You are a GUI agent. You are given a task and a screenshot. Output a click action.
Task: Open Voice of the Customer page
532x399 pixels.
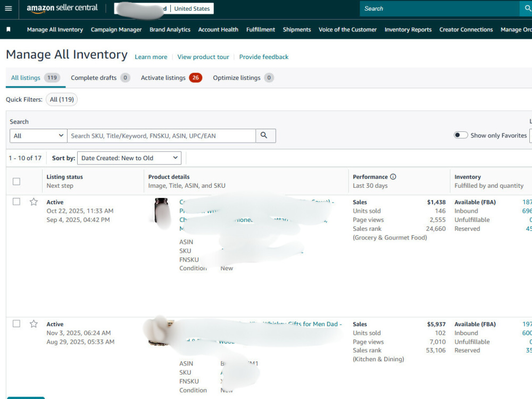pyautogui.click(x=347, y=29)
